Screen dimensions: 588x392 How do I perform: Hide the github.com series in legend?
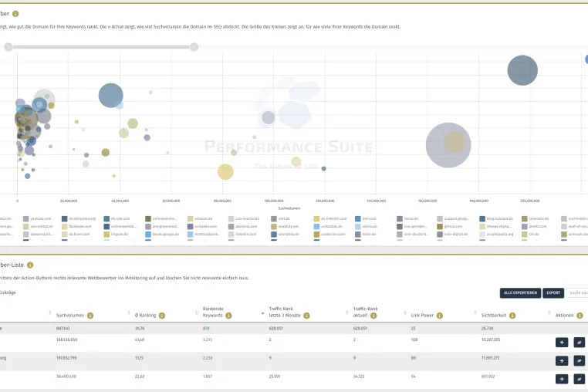click(450, 227)
